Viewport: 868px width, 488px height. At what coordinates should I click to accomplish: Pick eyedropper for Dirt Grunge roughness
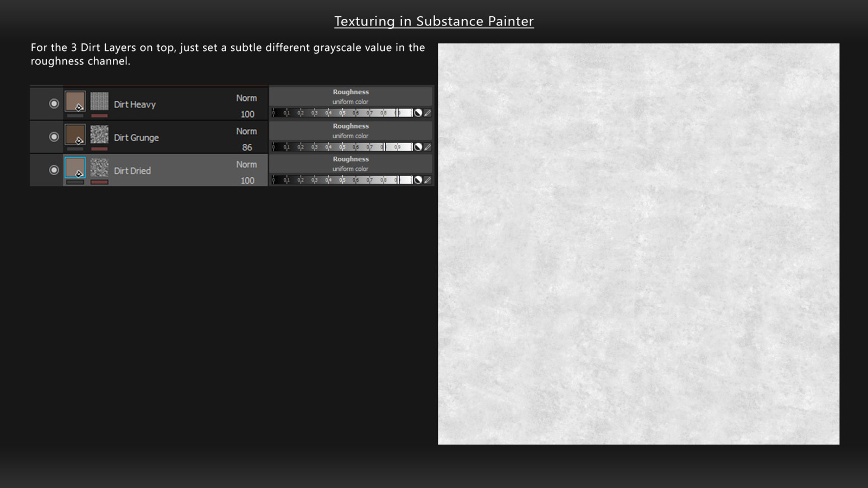click(x=427, y=147)
